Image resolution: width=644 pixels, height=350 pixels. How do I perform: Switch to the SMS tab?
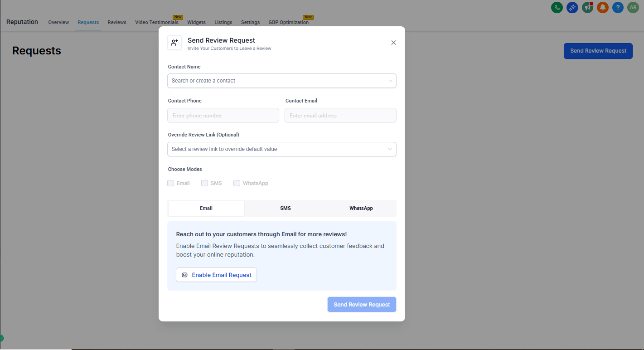pos(285,208)
